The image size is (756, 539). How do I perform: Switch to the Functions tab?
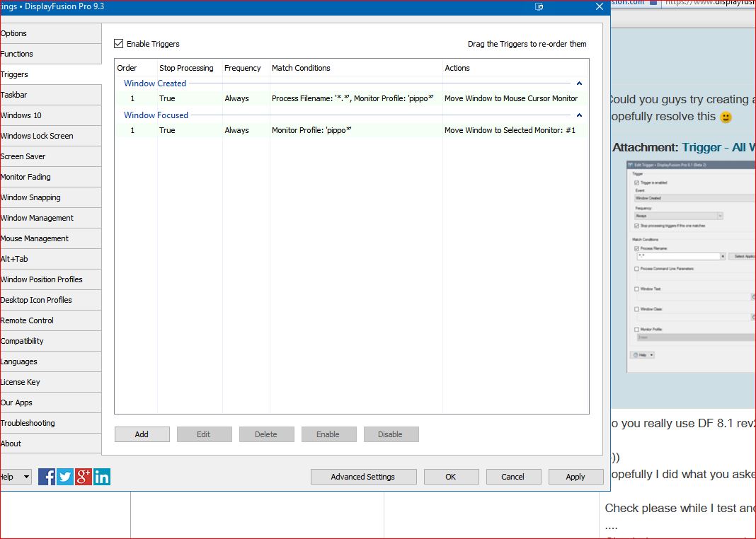[x=18, y=54]
